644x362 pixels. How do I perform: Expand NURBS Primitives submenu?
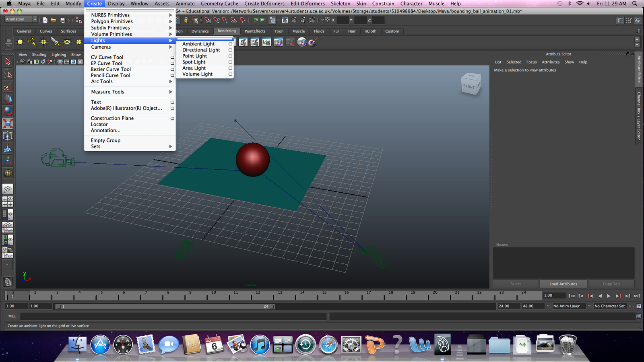tap(130, 15)
